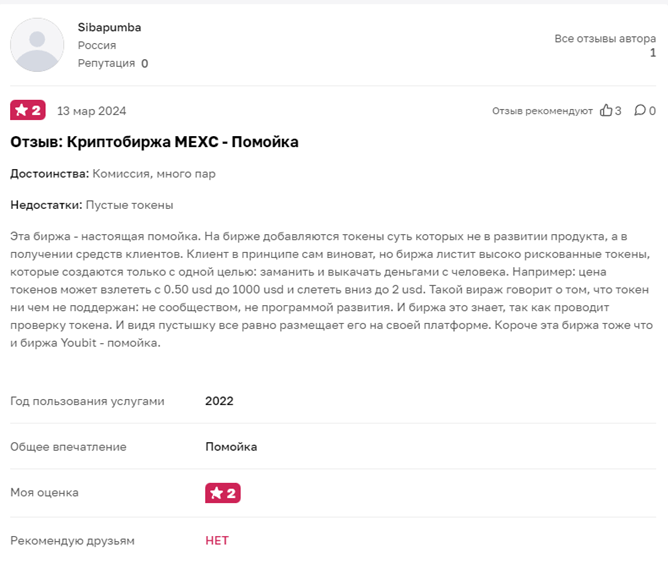Click the Sibapumba username link
Screen dimensions: 668x564
109,27
